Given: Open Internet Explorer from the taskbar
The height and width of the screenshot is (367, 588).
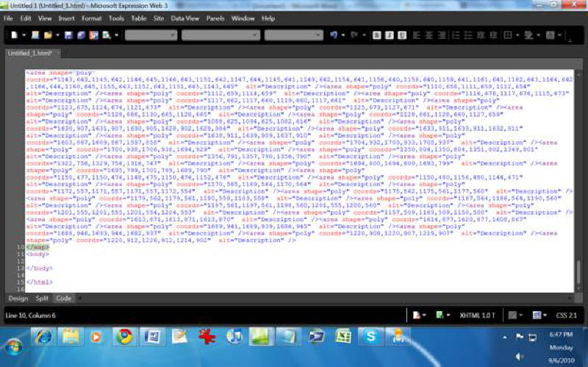Looking at the screenshot, I should [43, 336].
